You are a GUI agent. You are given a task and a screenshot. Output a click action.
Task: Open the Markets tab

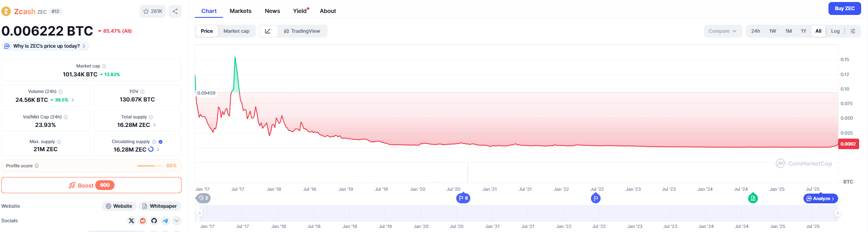240,11
